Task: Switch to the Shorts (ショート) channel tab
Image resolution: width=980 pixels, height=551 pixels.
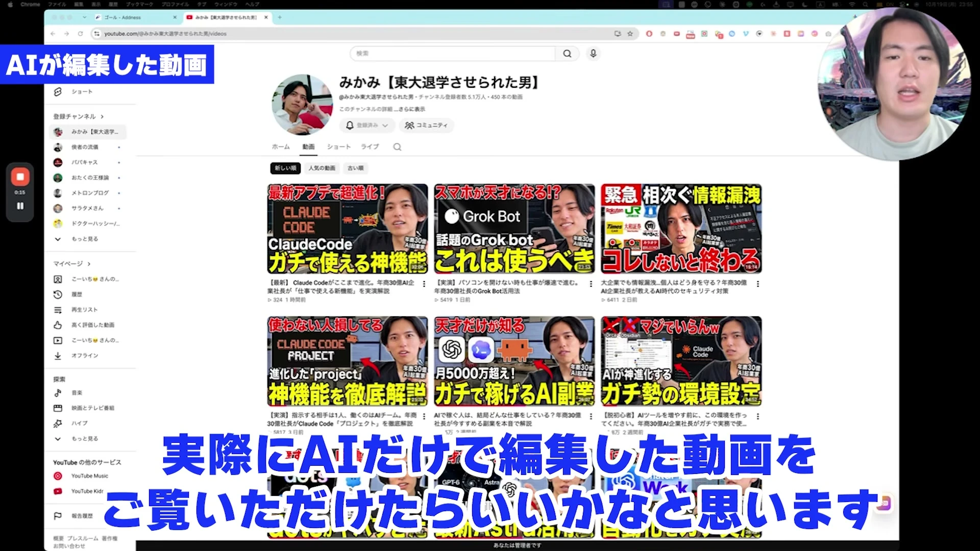Action: pos(339,147)
